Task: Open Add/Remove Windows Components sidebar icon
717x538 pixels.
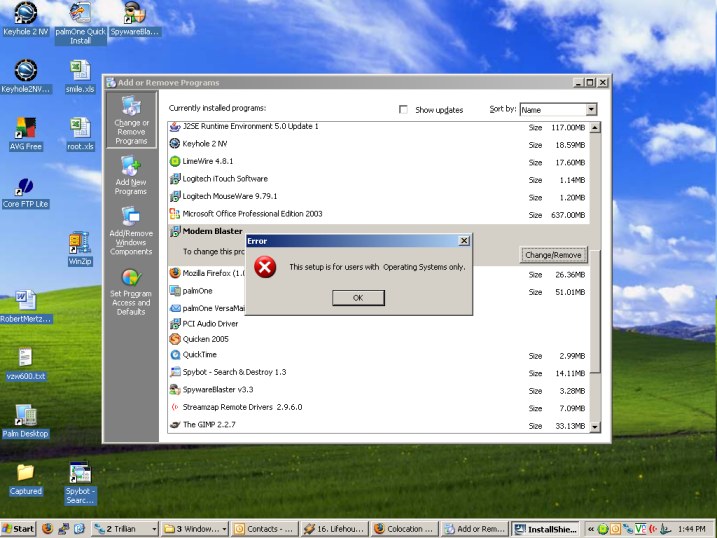Action: click(131, 231)
